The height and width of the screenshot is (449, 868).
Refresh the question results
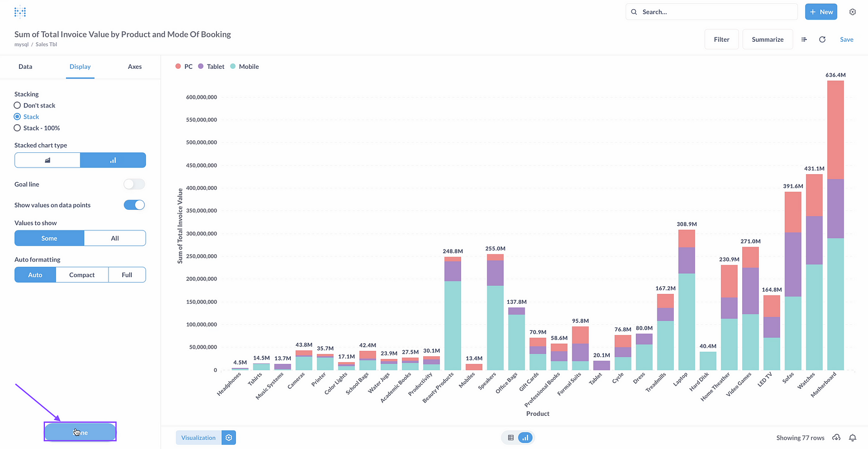822,40
